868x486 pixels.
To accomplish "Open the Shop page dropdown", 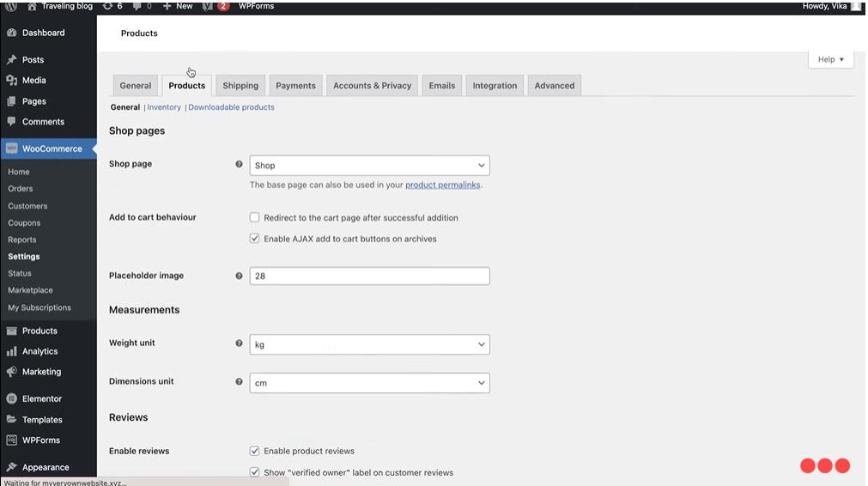I will coord(370,166).
